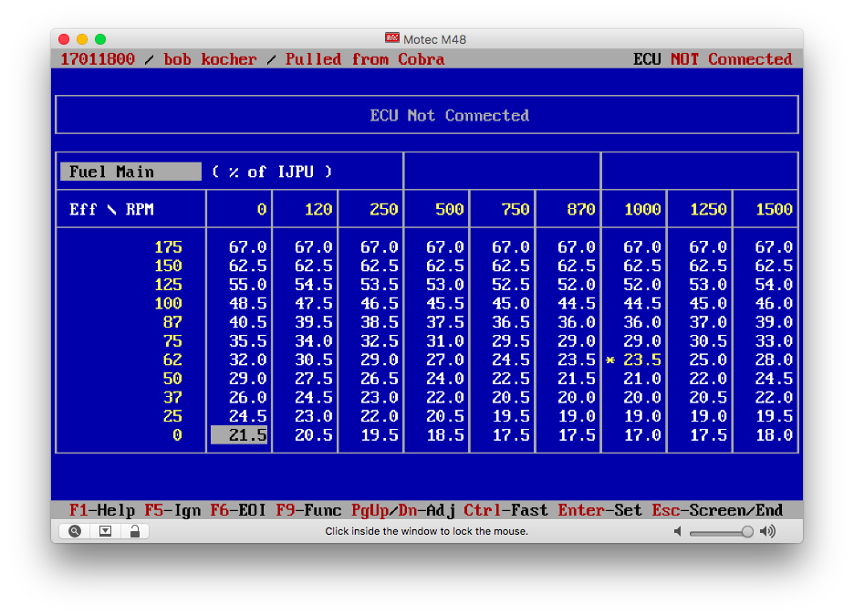
Task: Click the 100 efficiency row label
Action: click(168, 303)
